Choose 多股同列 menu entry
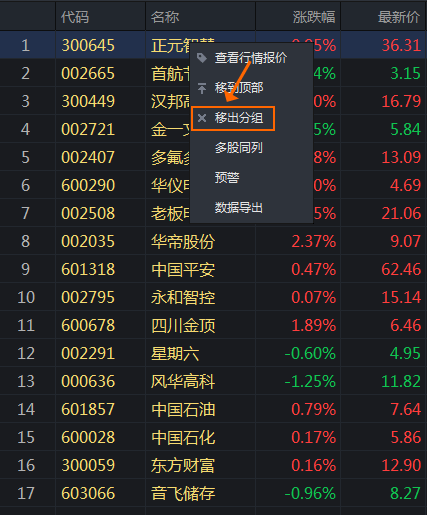Viewport: 427px width, 515px height. click(x=238, y=148)
